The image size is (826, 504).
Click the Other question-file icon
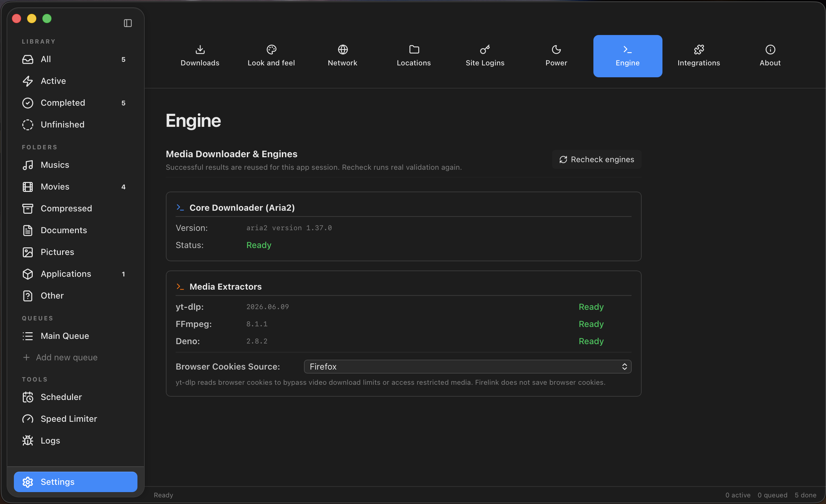[x=28, y=296]
